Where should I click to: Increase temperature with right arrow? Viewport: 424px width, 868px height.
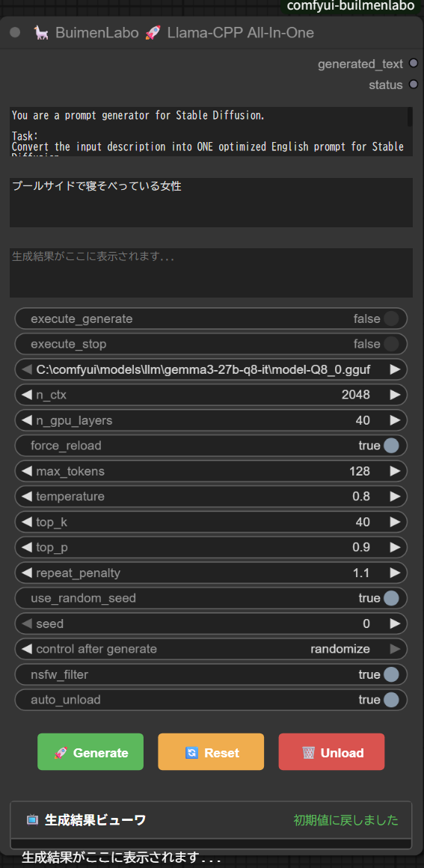point(395,496)
